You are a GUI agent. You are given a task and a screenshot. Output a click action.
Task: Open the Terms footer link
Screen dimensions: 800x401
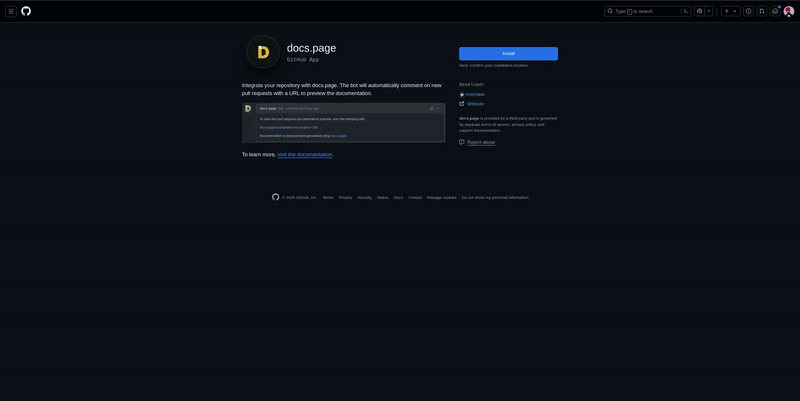[328, 197]
